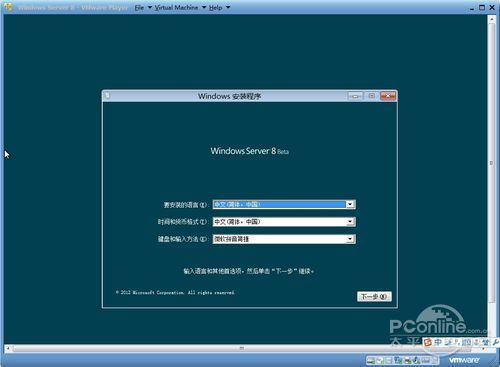The image size is (500, 367).
Task: Click the hard disk device icon in status bar
Action: point(371,361)
